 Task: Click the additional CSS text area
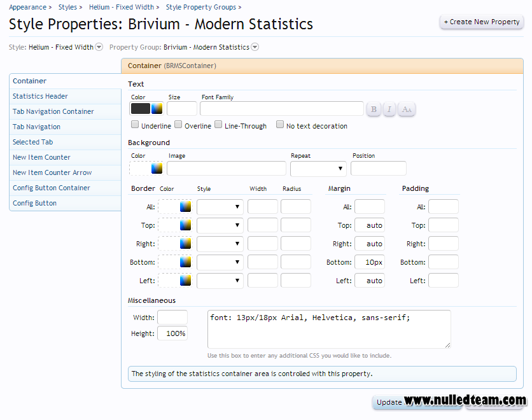329,329
